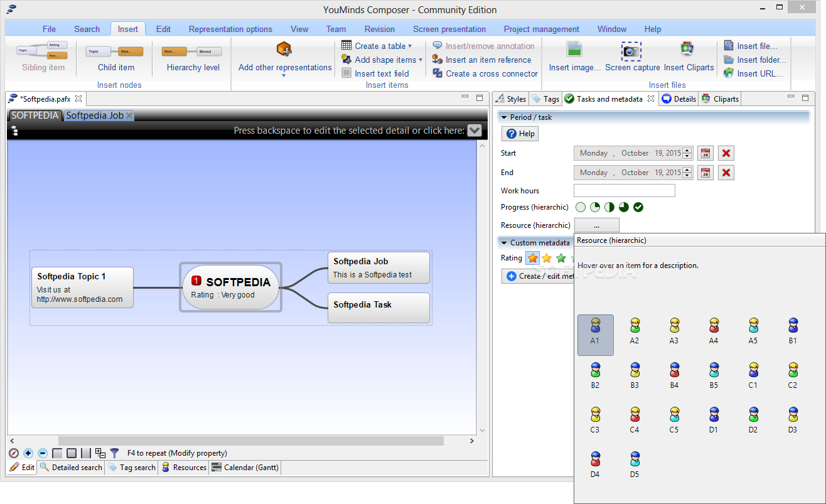Click Insert image icon
This screenshot has width=826, height=504.
click(x=574, y=49)
